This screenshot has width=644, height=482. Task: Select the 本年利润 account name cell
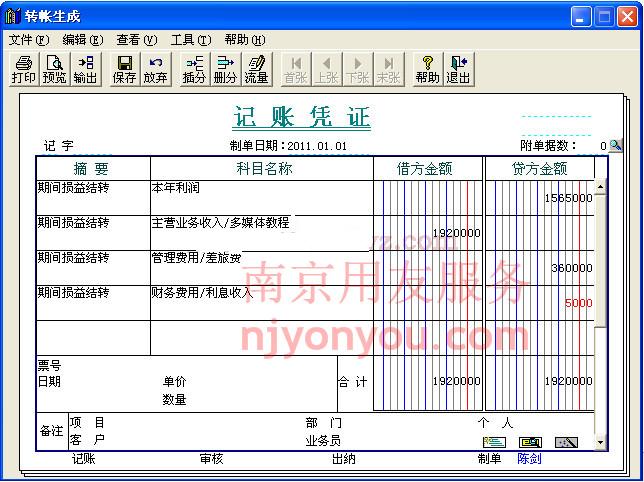click(260, 188)
